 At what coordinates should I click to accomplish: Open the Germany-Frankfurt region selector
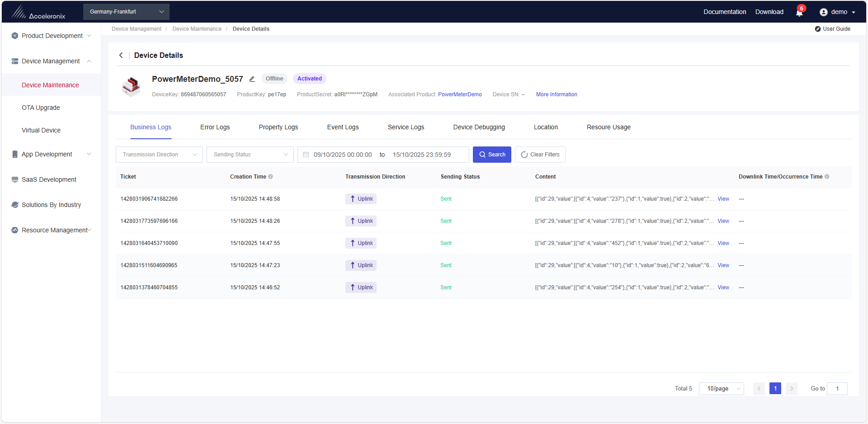coord(126,12)
